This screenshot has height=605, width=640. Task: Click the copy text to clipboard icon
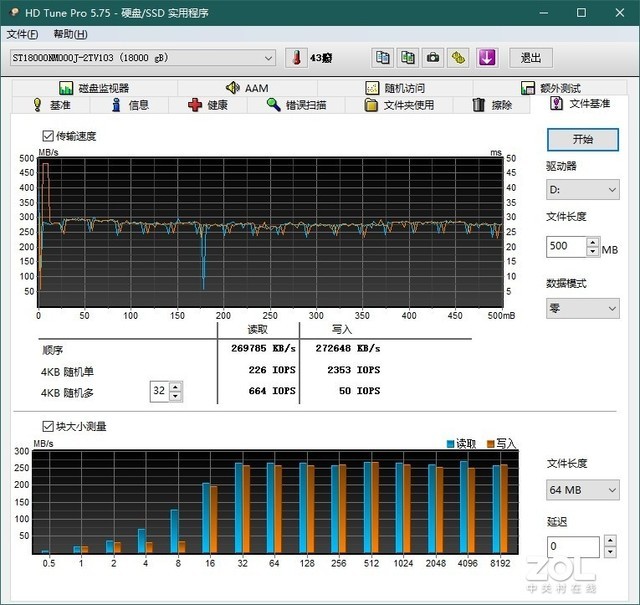(383, 58)
